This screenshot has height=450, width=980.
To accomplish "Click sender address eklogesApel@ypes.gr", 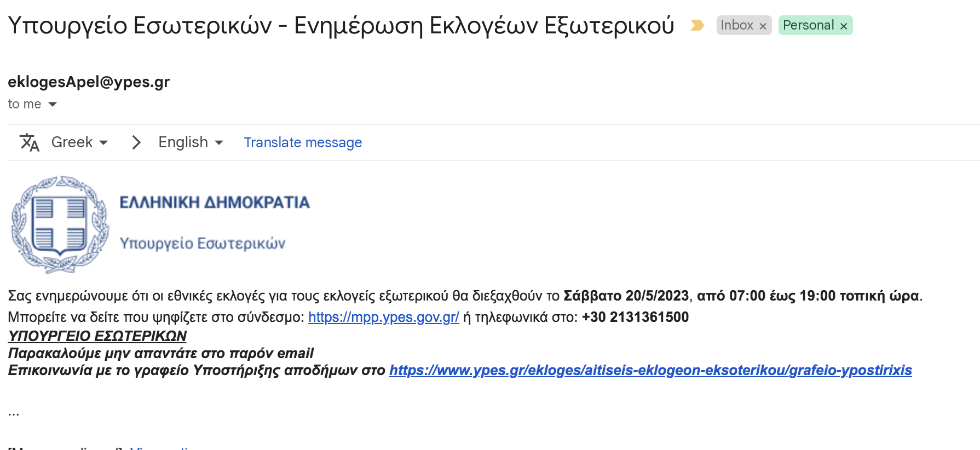I will [x=89, y=82].
